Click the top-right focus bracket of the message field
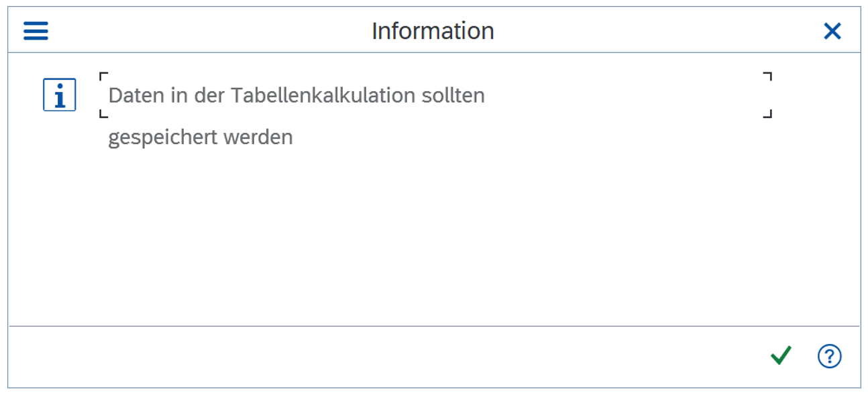 pyautogui.click(x=768, y=76)
